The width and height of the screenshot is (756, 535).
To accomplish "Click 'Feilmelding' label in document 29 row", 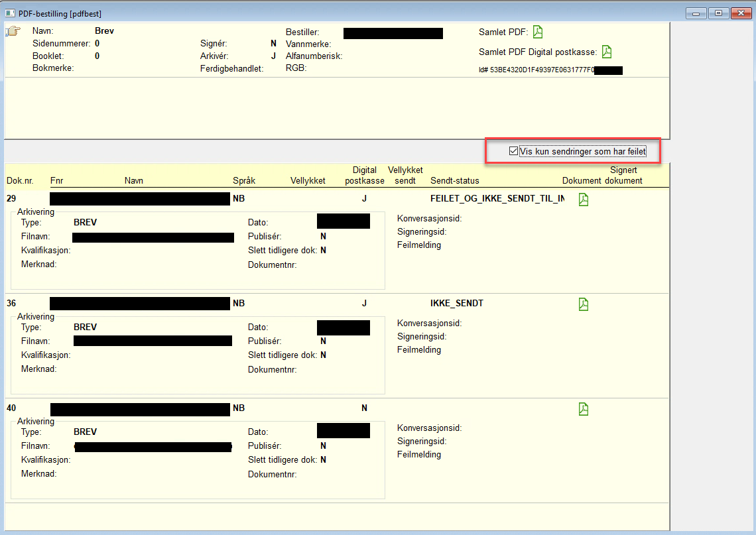I will pyautogui.click(x=419, y=245).
